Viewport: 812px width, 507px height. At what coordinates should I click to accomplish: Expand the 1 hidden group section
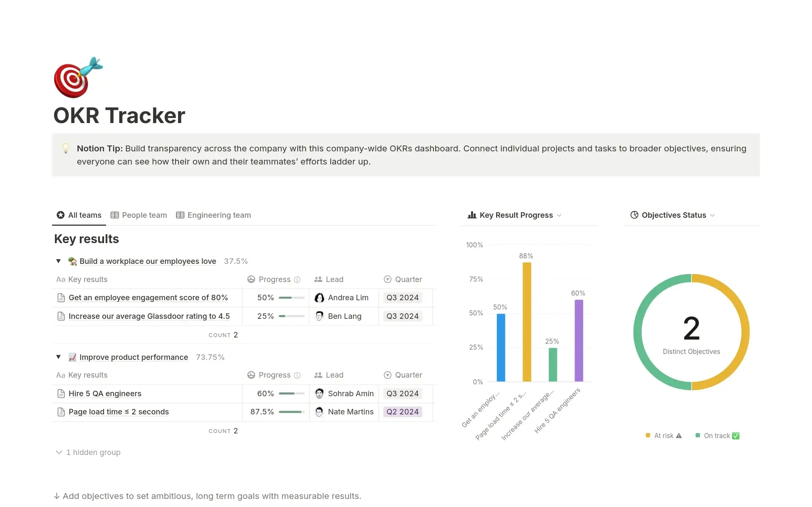point(88,452)
